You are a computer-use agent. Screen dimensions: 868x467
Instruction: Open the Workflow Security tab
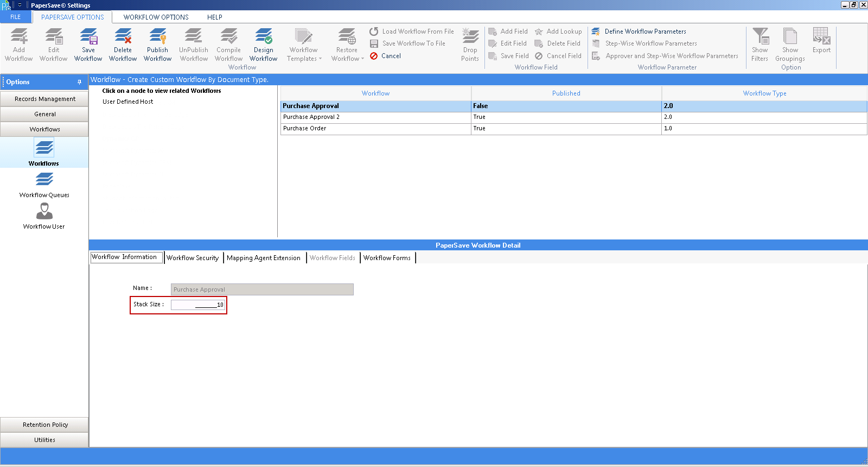193,258
